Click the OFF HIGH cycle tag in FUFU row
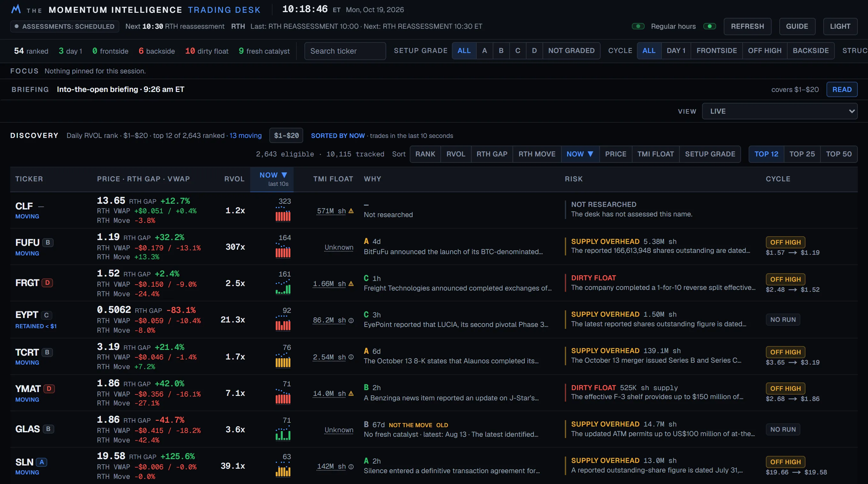 click(785, 242)
